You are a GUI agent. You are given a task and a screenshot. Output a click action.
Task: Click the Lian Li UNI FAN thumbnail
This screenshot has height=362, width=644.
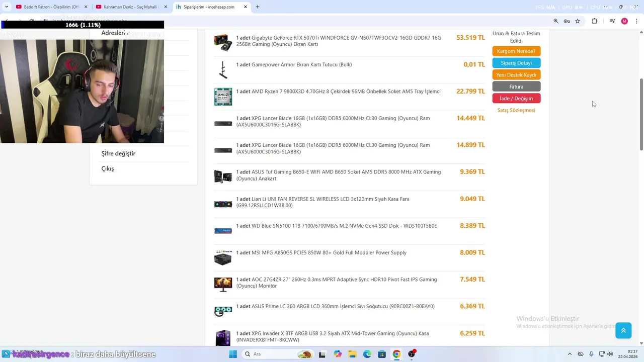coord(223,204)
